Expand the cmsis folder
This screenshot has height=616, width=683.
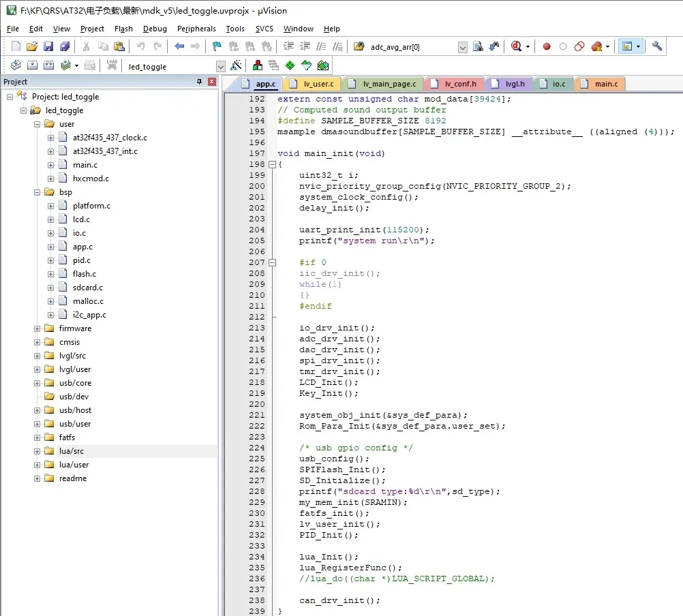(37, 342)
